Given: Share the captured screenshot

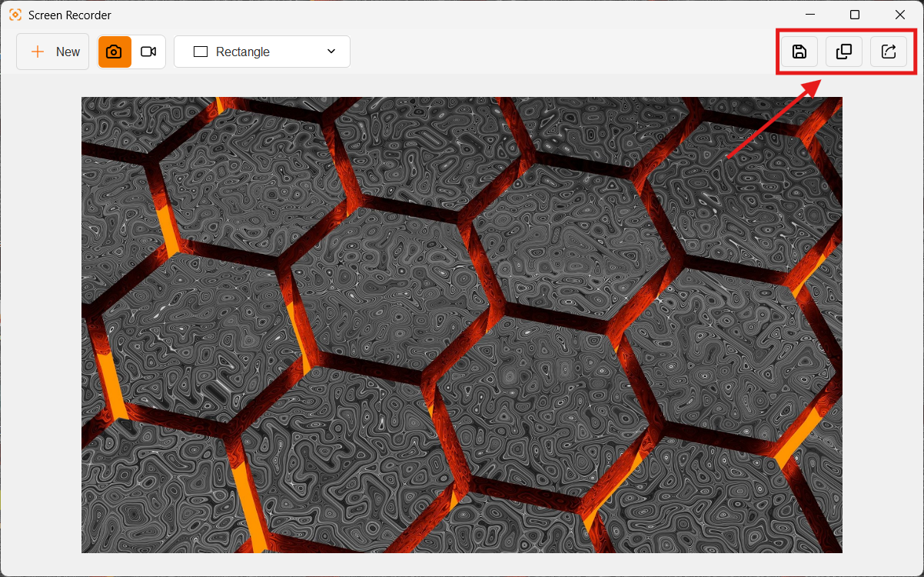Looking at the screenshot, I should 889,52.
